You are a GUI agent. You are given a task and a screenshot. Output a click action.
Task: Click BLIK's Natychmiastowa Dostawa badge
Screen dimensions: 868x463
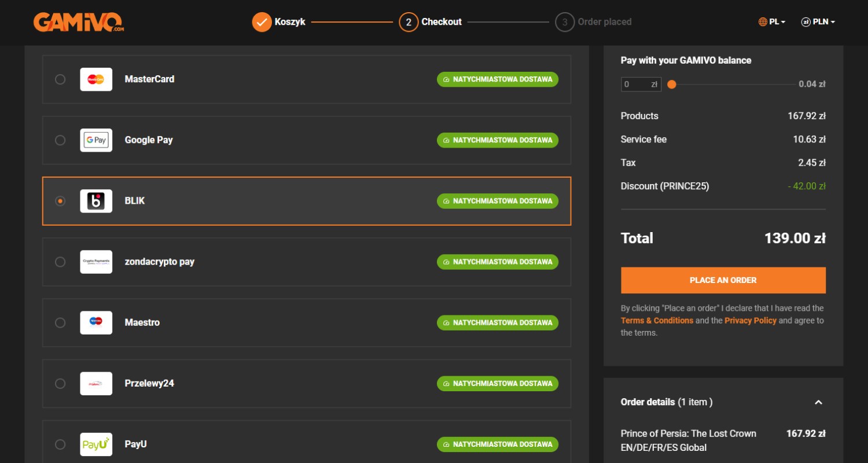[498, 201]
